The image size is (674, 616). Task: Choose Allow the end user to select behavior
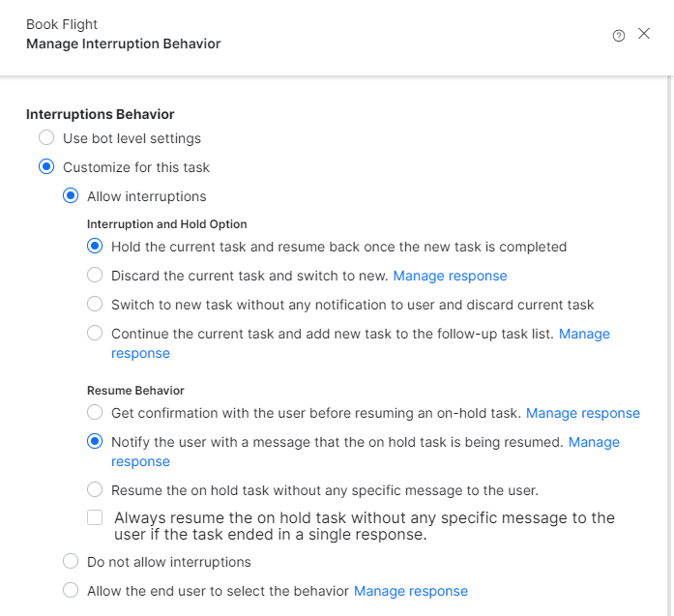click(x=71, y=590)
